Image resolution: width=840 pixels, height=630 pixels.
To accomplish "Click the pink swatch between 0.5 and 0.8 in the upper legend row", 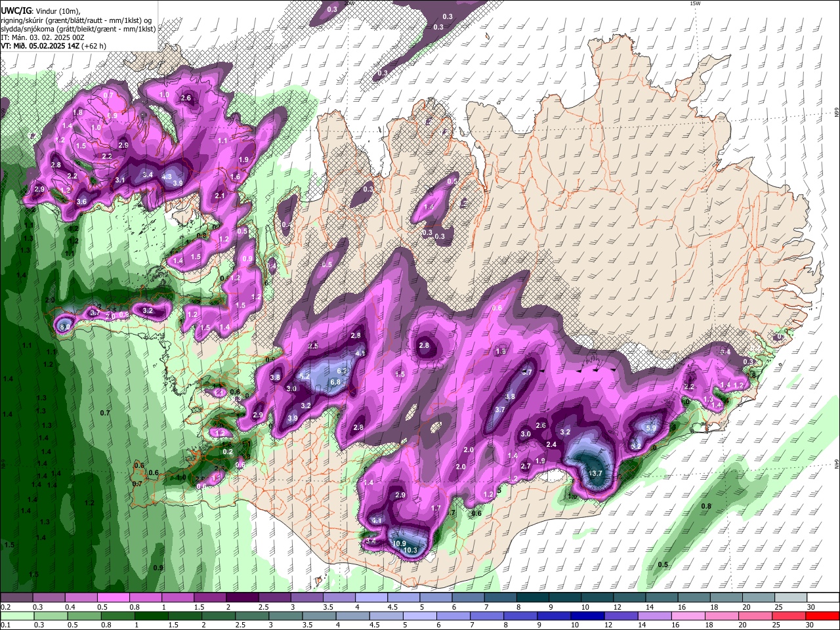I will [113, 598].
